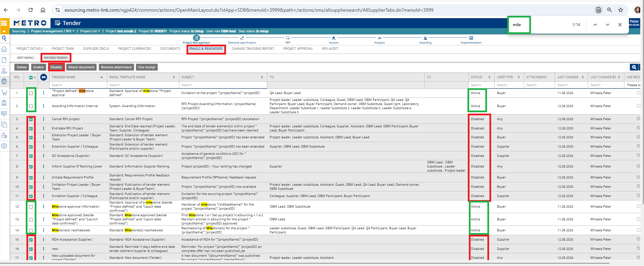Open the settings gear in sidebar
The image size is (644, 266).
[4, 146]
